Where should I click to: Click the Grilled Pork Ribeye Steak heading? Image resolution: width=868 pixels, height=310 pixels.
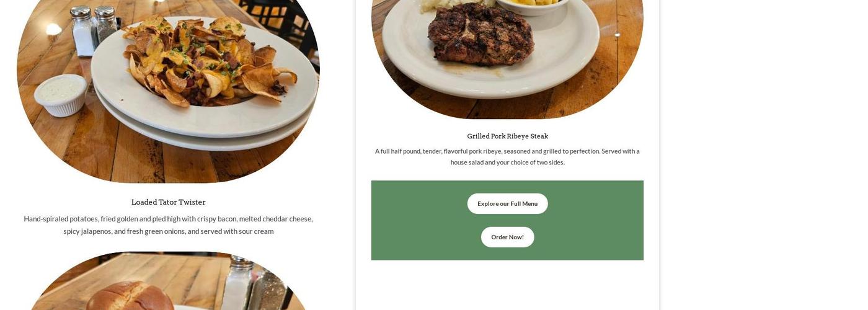tap(507, 136)
